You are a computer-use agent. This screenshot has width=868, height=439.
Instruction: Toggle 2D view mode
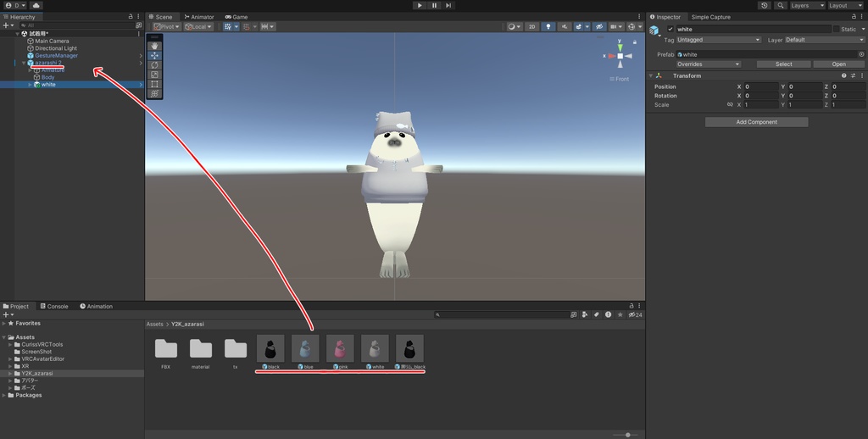[531, 26]
